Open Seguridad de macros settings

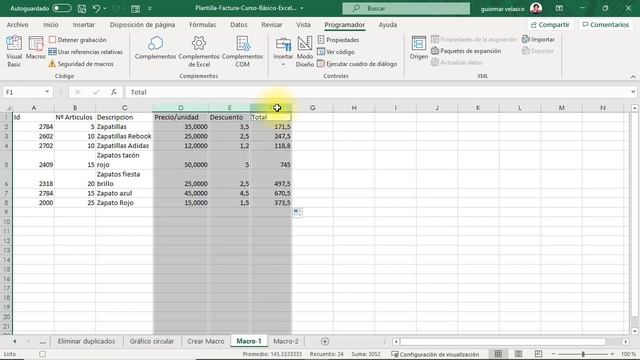[81, 64]
